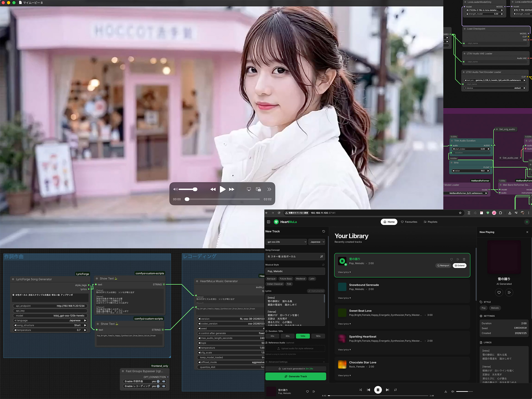532x399 pixels.
Task: Open the Playlists tab
Action: coord(430,222)
